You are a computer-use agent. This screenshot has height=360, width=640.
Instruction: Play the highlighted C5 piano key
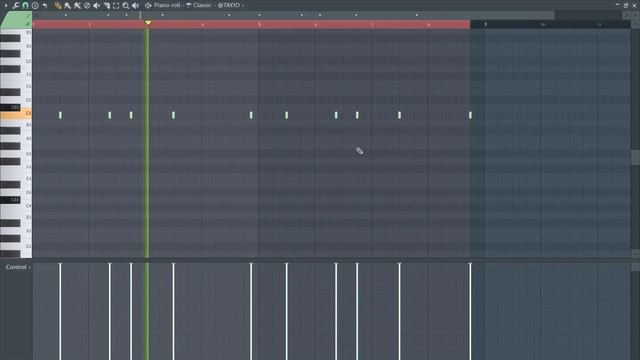(x=16, y=114)
